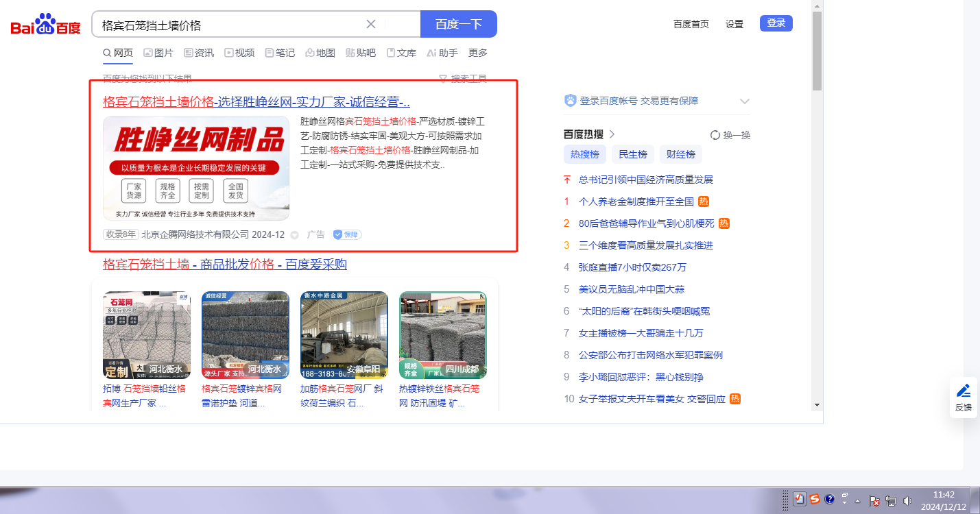Click 北京企腾网络技术有限公司 source text

coord(195,234)
